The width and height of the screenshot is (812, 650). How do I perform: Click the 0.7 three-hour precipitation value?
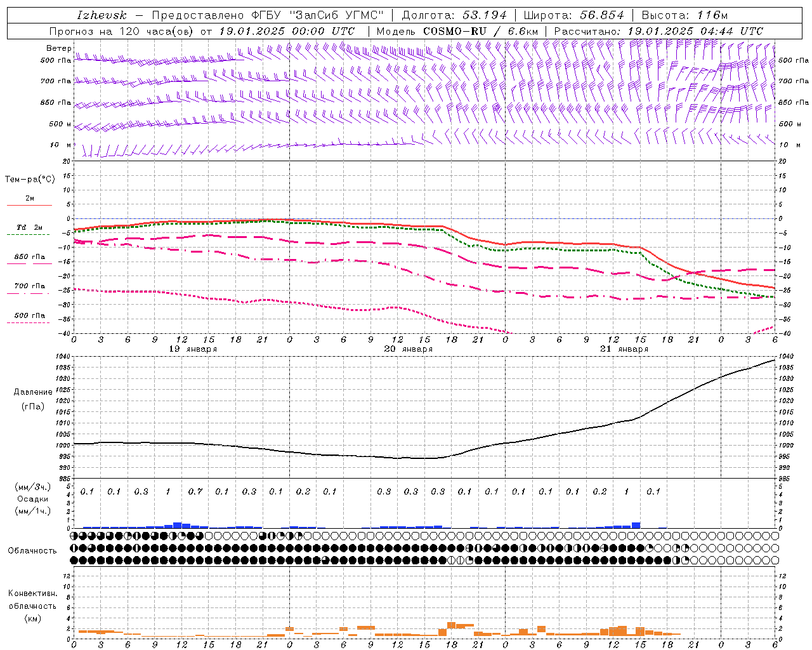pos(195,492)
